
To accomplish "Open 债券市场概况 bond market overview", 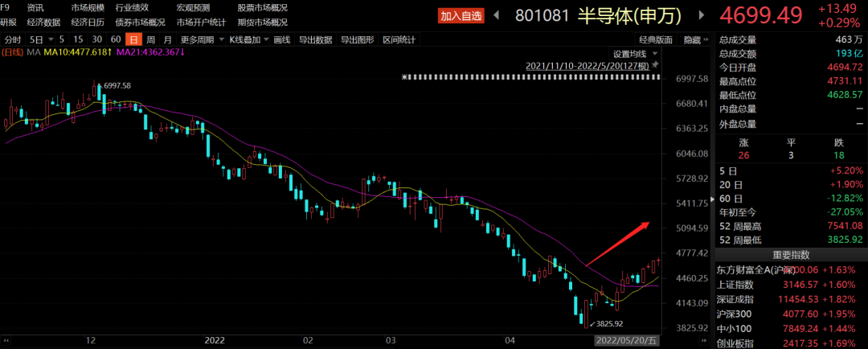I will pos(141,23).
